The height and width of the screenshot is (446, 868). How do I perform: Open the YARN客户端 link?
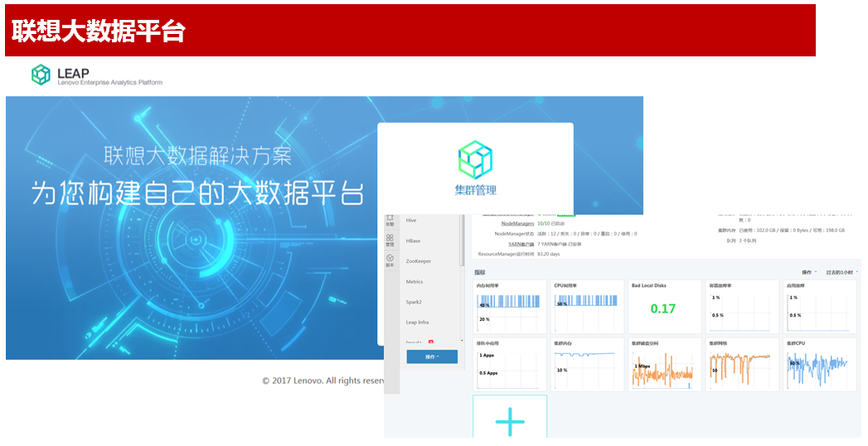pyautogui.click(x=521, y=244)
